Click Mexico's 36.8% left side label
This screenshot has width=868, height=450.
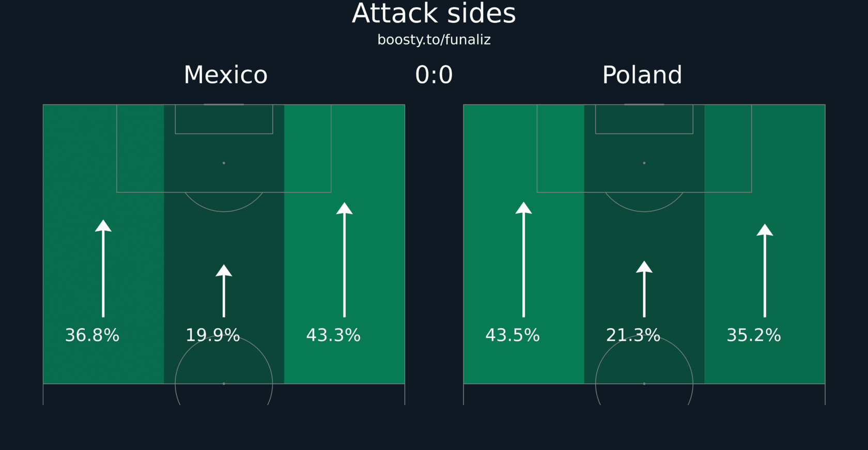(92, 335)
